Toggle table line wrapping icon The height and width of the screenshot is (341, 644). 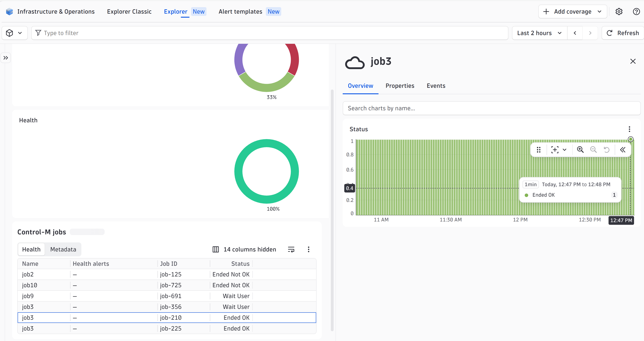(x=291, y=249)
